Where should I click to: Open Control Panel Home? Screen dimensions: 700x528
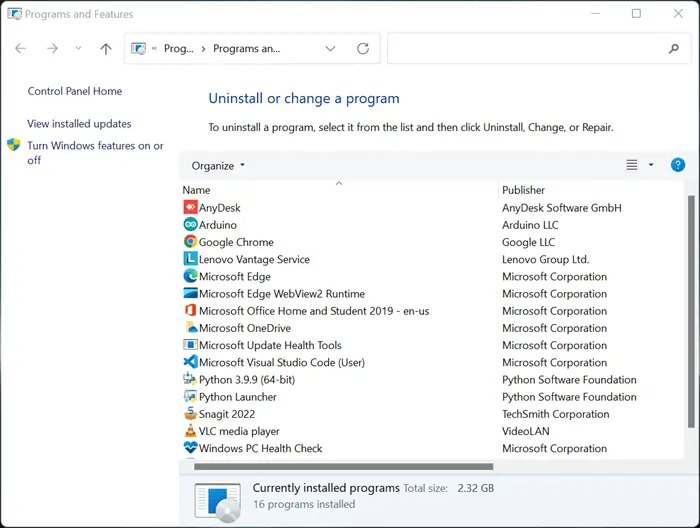click(75, 91)
